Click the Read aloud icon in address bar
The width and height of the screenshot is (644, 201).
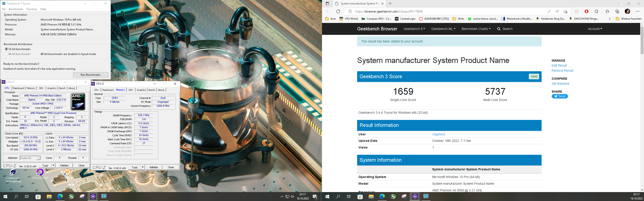[x=557, y=11]
